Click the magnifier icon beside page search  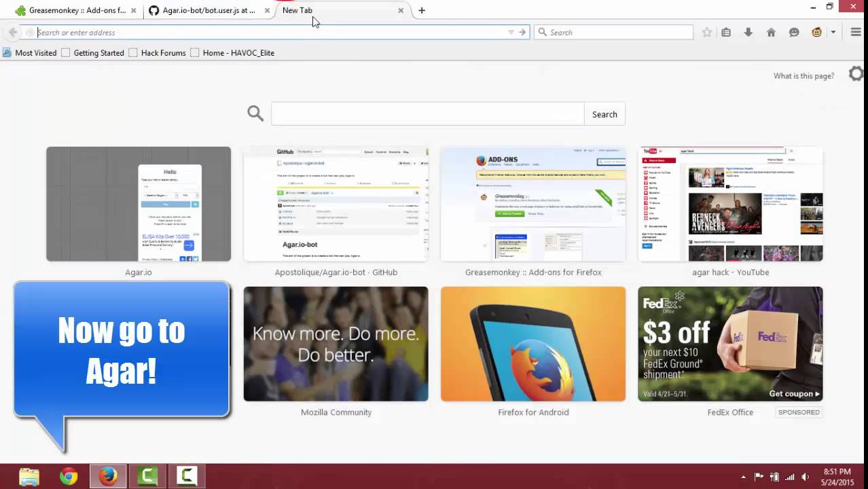255,113
